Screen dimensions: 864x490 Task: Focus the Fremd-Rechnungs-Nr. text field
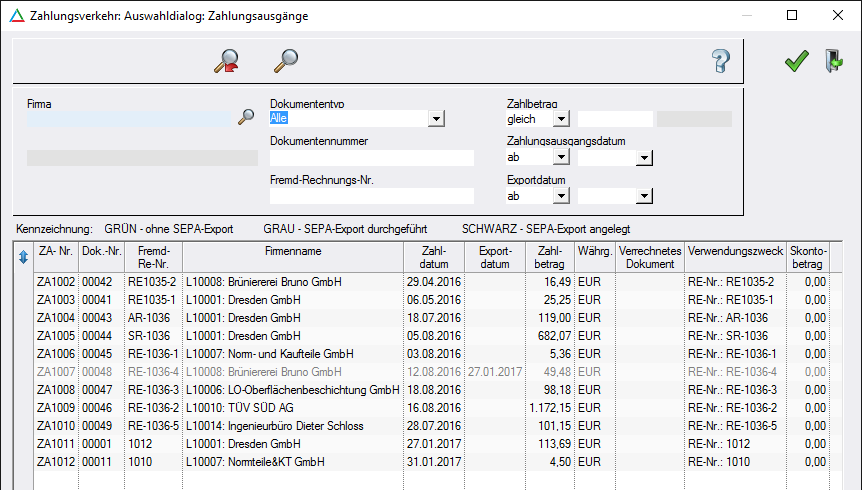[371, 196]
